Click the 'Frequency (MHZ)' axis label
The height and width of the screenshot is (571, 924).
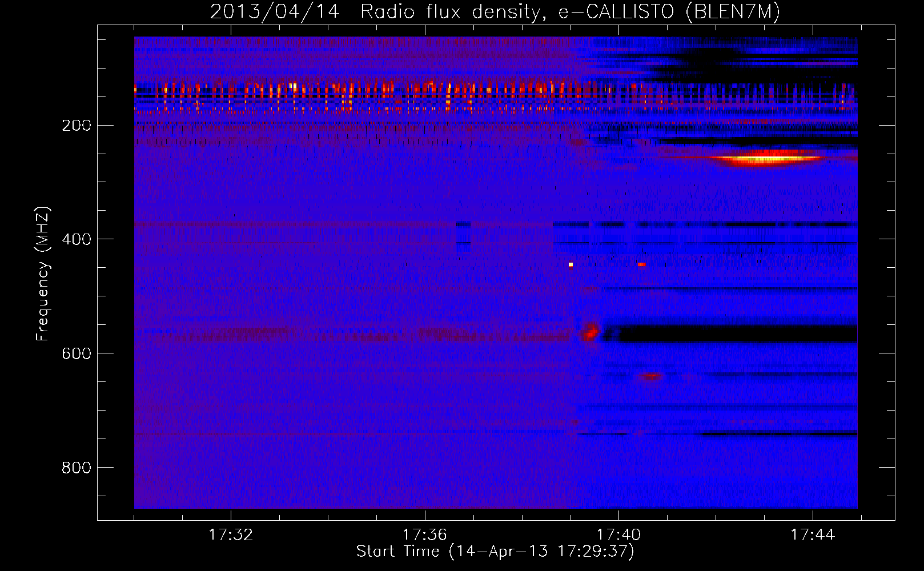coord(43,274)
